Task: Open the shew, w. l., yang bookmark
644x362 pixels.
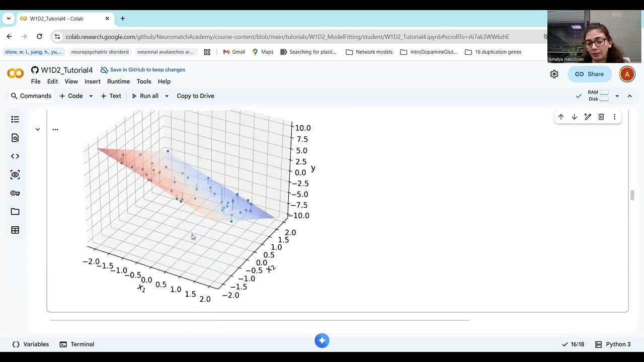Action: [33, 52]
